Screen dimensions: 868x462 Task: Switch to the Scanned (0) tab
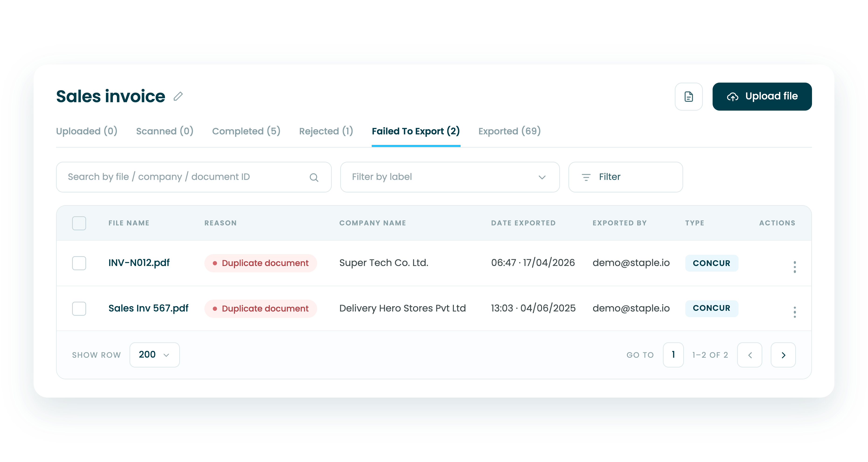tap(165, 131)
